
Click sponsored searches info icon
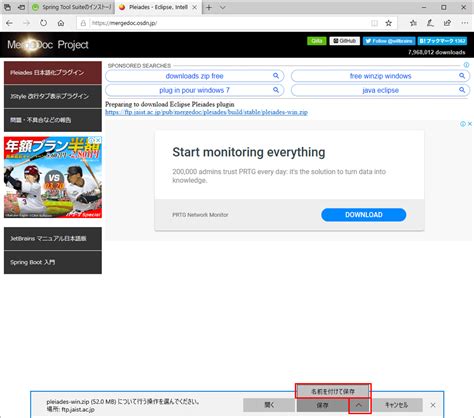click(466, 65)
